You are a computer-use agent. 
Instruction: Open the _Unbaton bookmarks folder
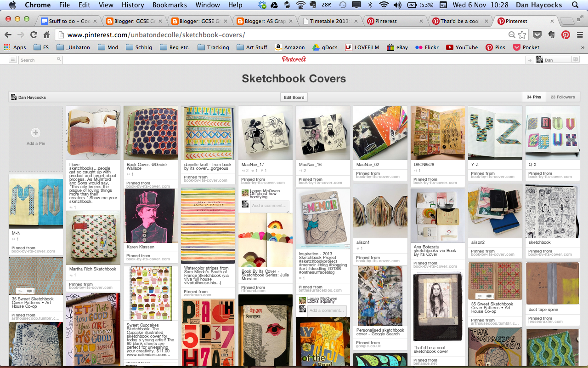pyautogui.click(x=73, y=47)
